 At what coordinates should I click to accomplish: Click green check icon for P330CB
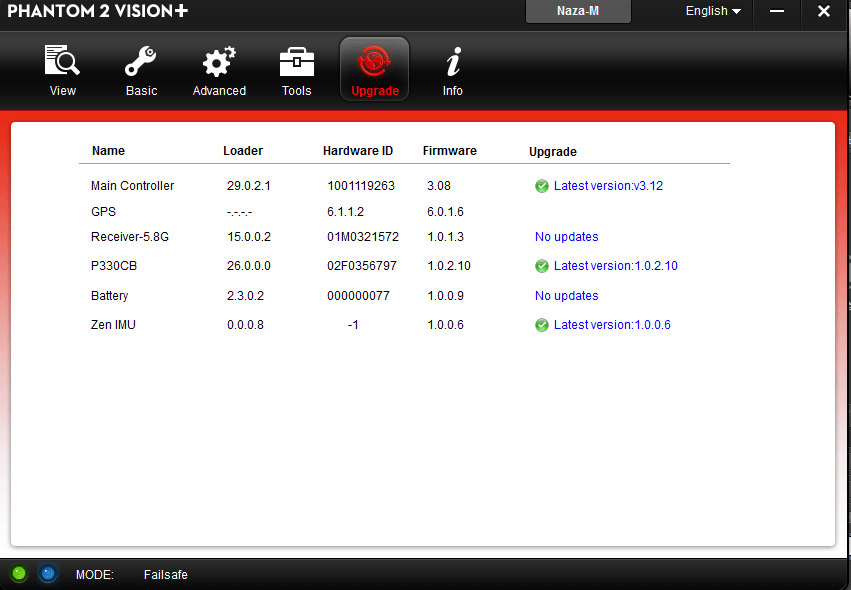click(x=542, y=266)
